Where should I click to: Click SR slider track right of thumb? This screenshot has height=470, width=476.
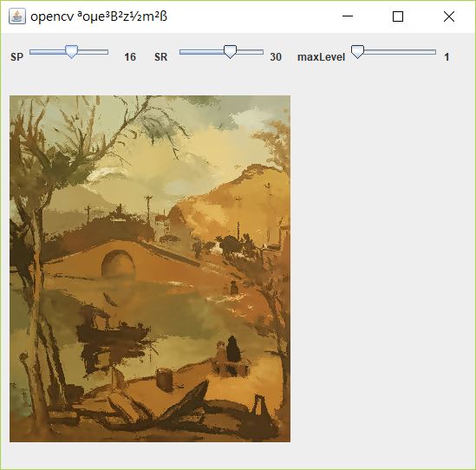[250, 52]
